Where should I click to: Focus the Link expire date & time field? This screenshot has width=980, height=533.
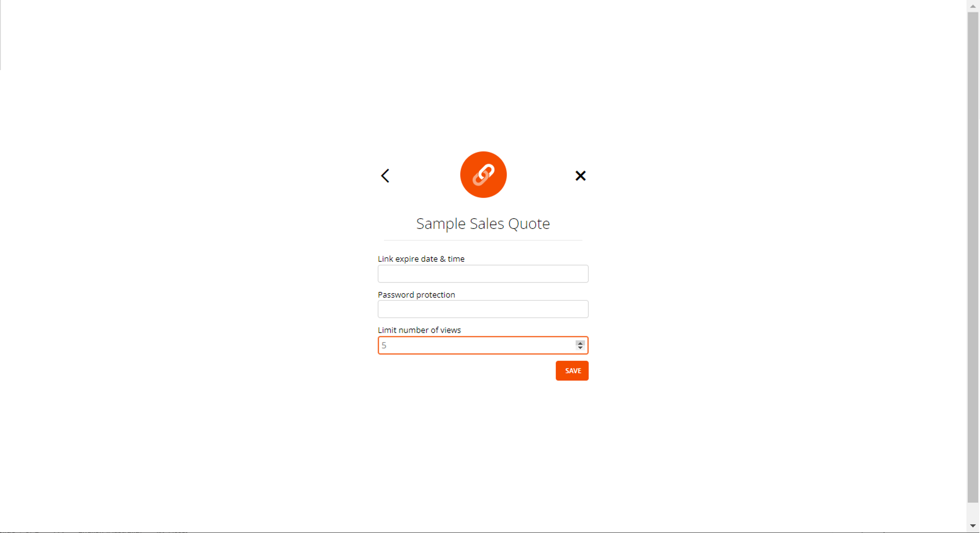click(483, 274)
